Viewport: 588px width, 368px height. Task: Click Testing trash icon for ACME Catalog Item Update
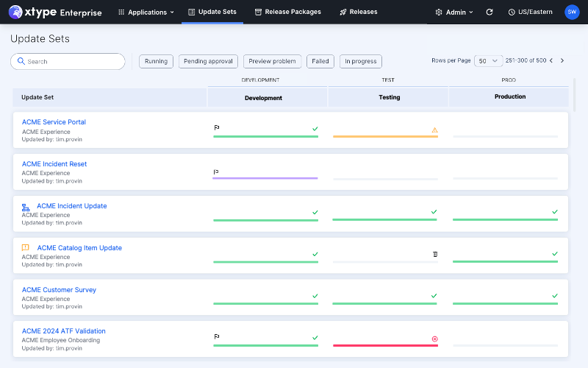[435, 254]
